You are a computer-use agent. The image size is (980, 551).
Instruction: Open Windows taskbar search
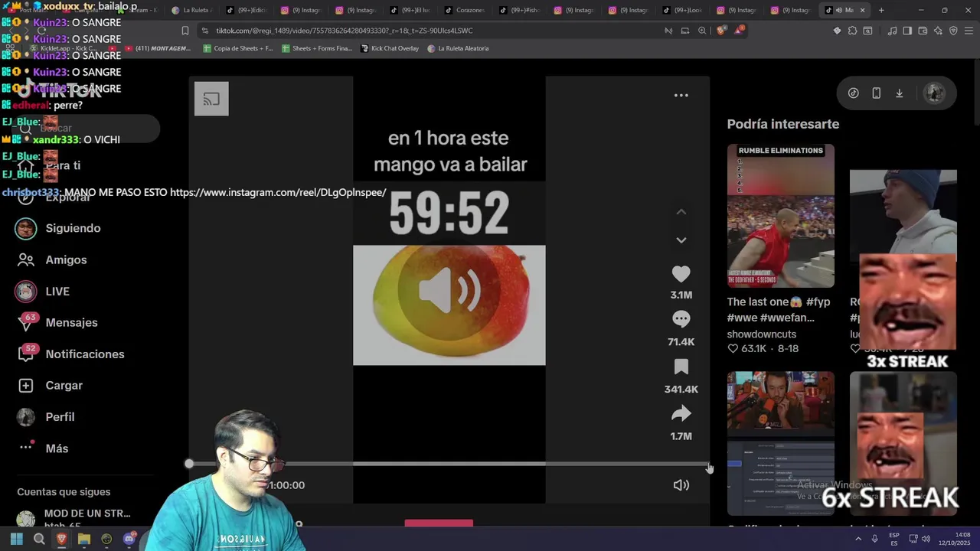(x=39, y=540)
